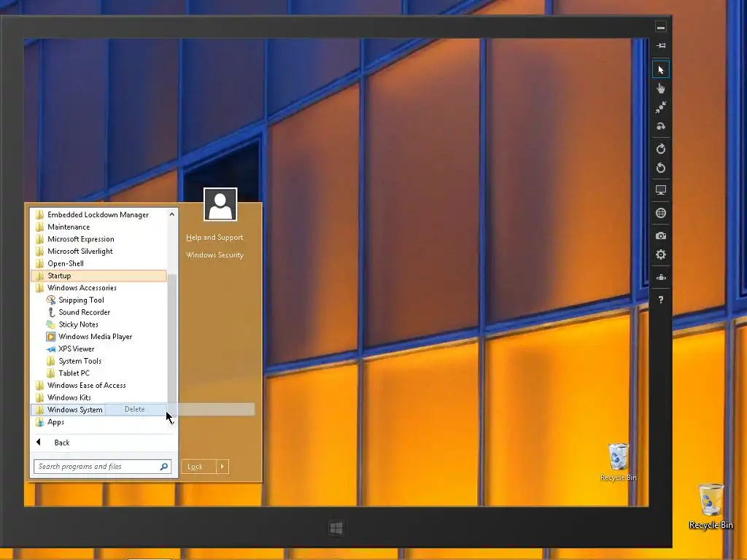Select Recycle Bin on the host desktop
Viewport: 747px width, 560px height.
click(x=711, y=506)
